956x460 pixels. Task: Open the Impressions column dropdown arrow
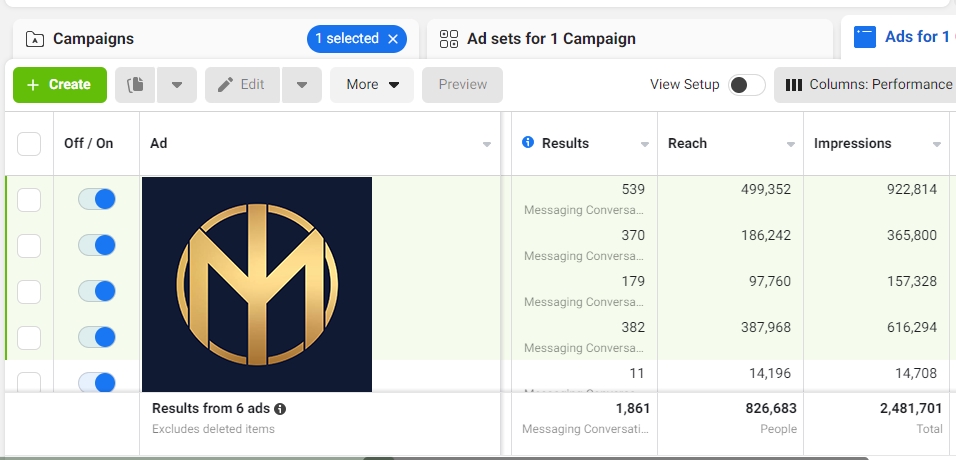click(936, 145)
